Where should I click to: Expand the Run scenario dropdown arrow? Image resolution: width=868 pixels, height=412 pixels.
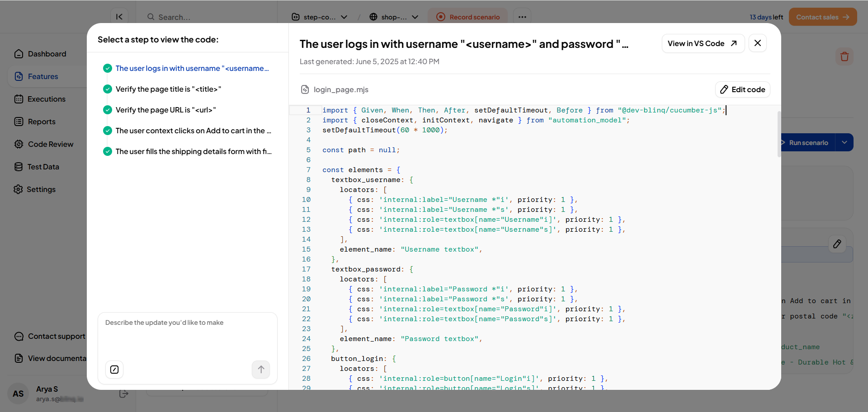(845, 142)
